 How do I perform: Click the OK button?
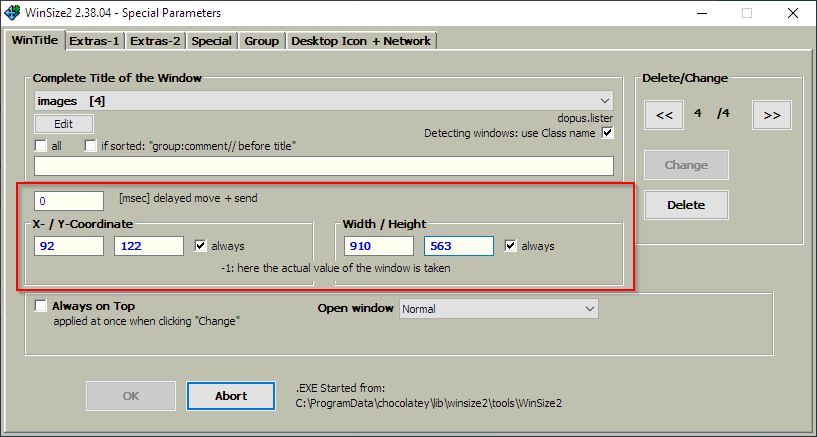(x=131, y=396)
